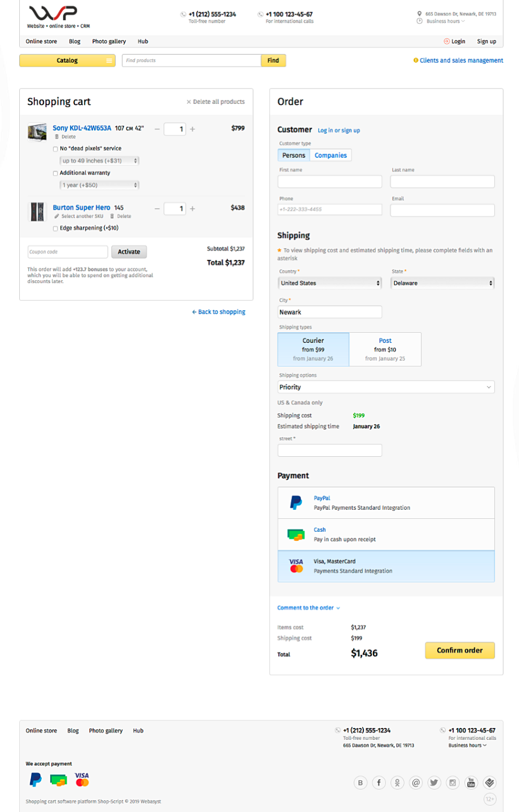Click the WP site logo
The width and height of the screenshot is (519, 812).
(x=53, y=14)
